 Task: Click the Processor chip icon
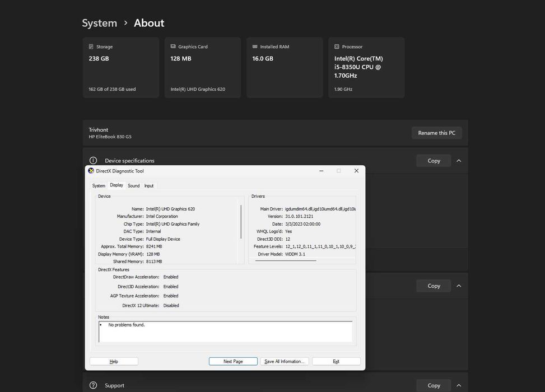(x=337, y=46)
